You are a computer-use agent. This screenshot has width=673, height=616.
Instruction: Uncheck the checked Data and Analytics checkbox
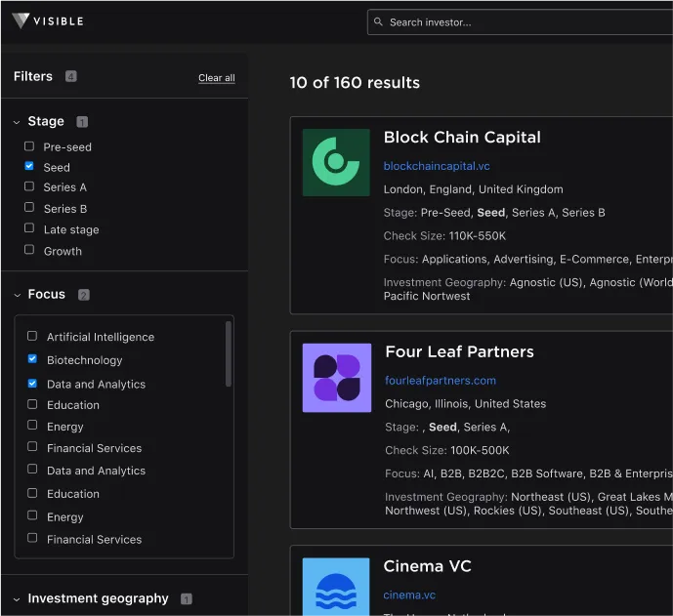pyautogui.click(x=32, y=383)
